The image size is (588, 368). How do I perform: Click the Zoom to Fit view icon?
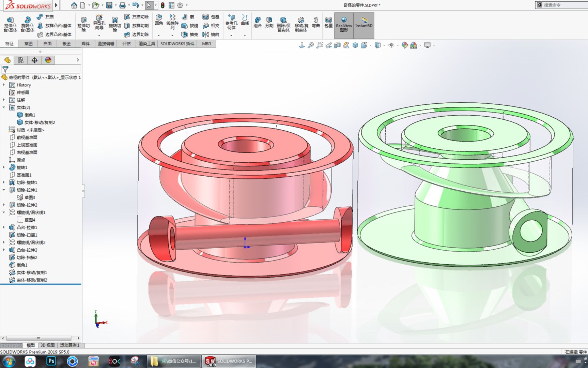(x=311, y=45)
